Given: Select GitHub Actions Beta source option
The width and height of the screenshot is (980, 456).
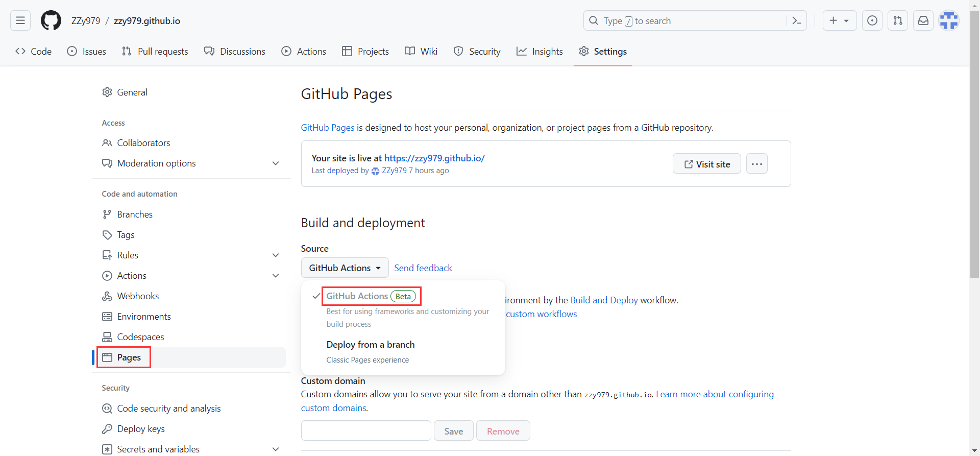Looking at the screenshot, I should (403, 309).
